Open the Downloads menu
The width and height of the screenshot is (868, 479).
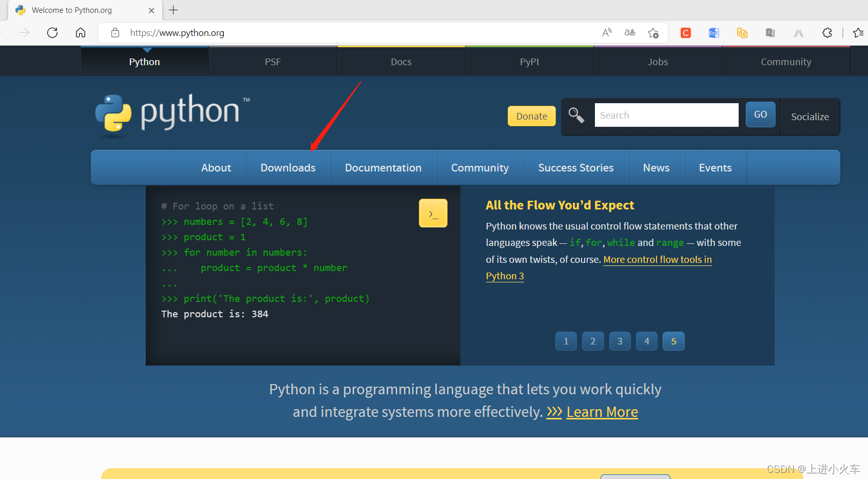(x=288, y=168)
